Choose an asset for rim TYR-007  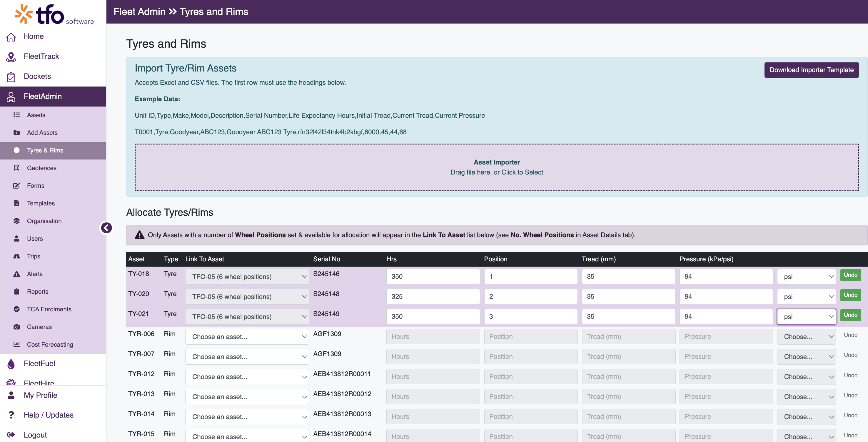click(x=247, y=357)
